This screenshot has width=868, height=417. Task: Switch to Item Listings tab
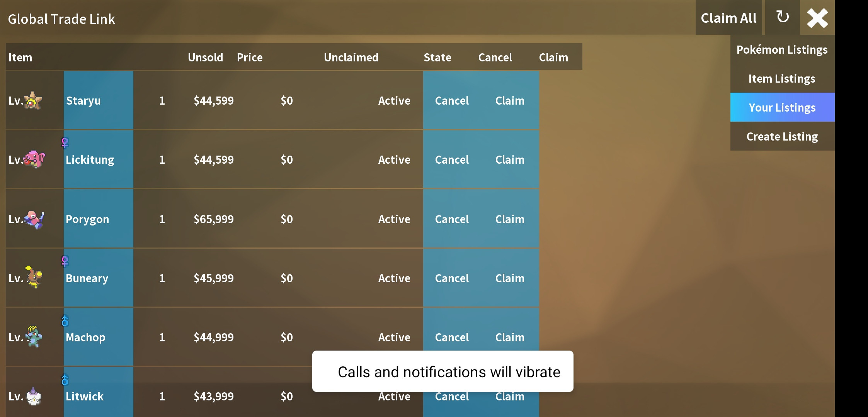(x=782, y=78)
